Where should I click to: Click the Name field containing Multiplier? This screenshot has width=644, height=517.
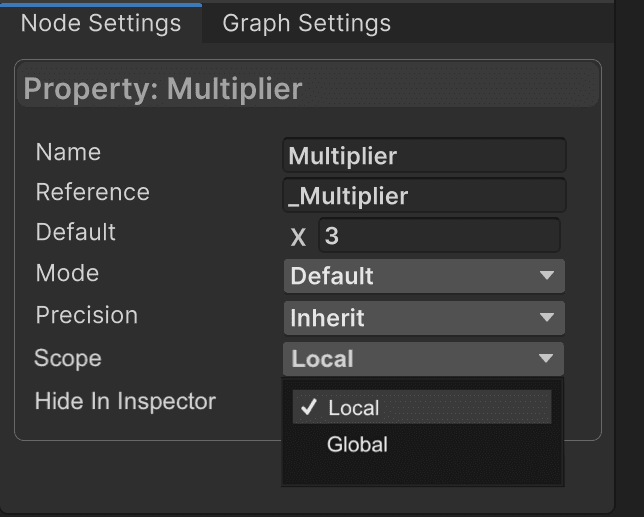[424, 156]
